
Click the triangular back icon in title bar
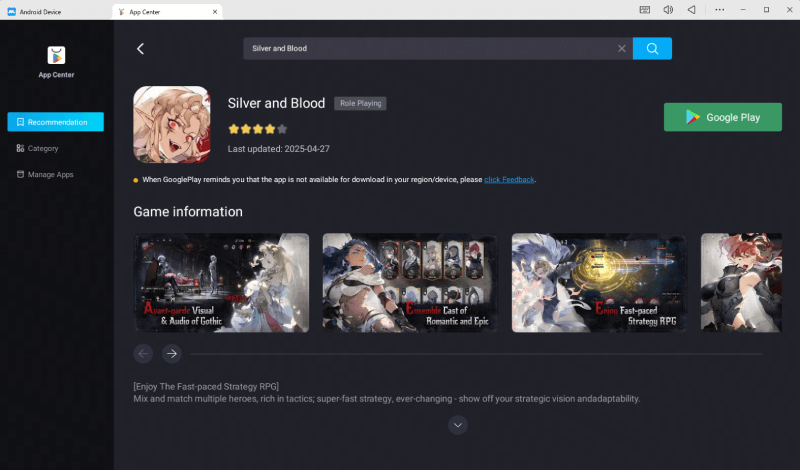pos(691,10)
